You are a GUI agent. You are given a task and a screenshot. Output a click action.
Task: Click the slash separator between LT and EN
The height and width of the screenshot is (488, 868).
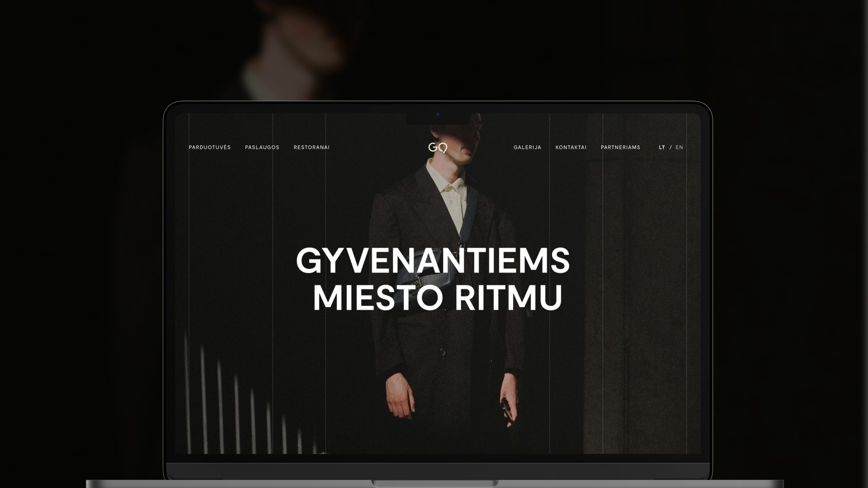pos(670,147)
